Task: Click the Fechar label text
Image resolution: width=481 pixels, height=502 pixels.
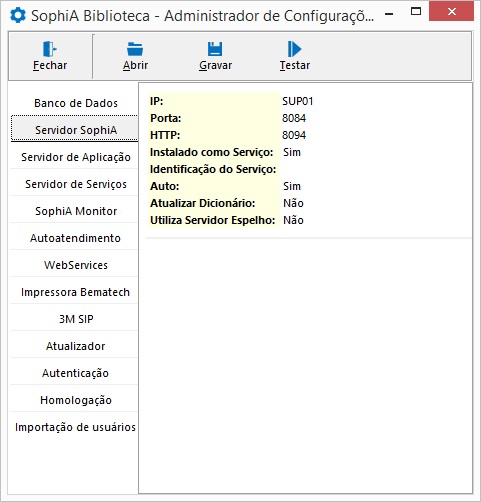Action: coord(50,65)
